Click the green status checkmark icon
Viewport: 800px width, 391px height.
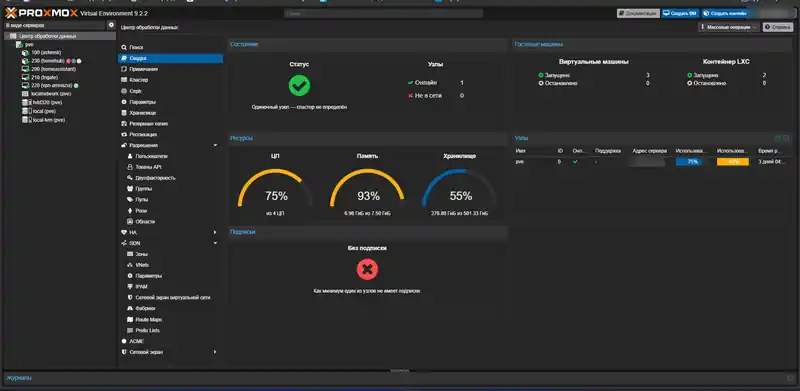[299, 85]
